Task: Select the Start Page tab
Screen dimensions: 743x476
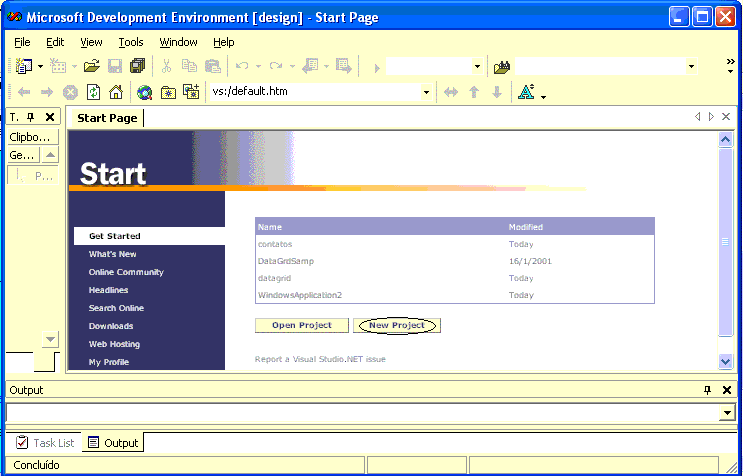Action: [x=107, y=118]
